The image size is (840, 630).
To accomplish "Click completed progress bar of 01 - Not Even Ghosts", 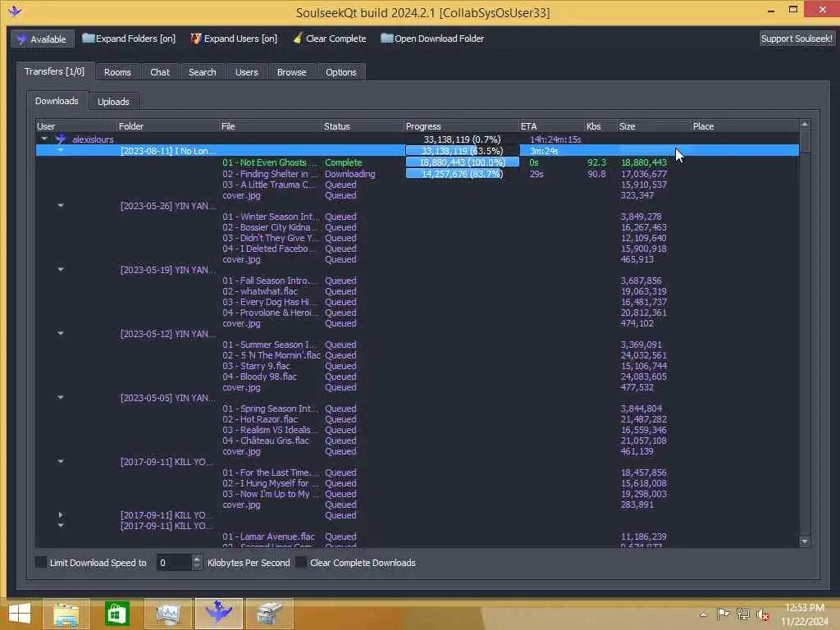I will [462, 162].
